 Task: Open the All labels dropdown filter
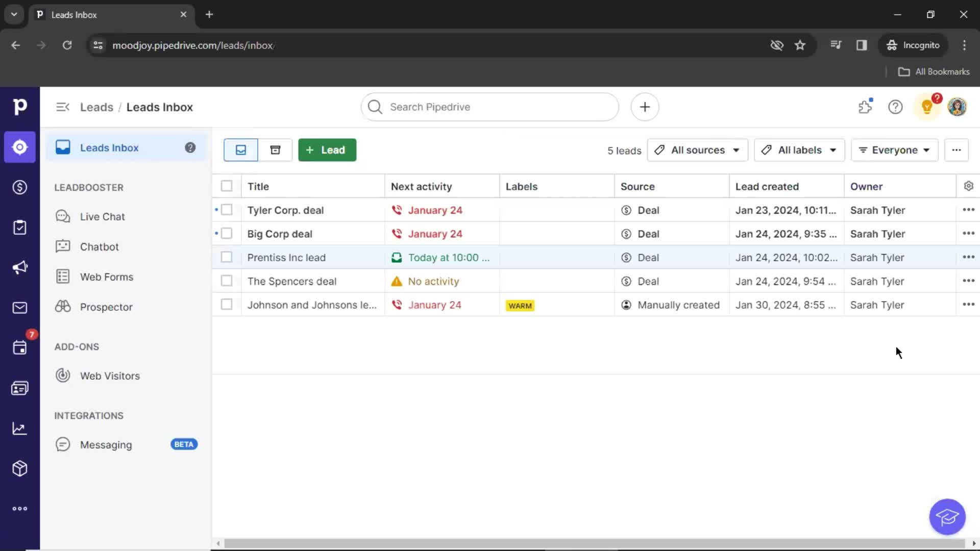click(x=798, y=149)
